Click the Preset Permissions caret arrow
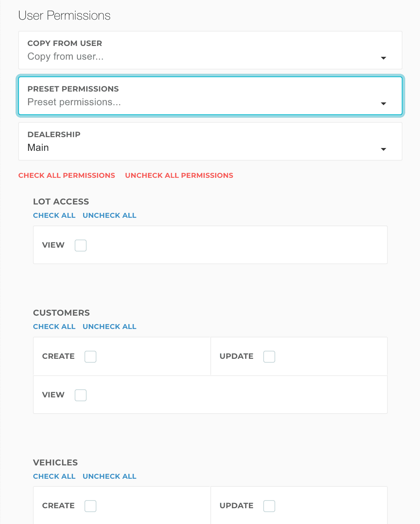 point(384,104)
